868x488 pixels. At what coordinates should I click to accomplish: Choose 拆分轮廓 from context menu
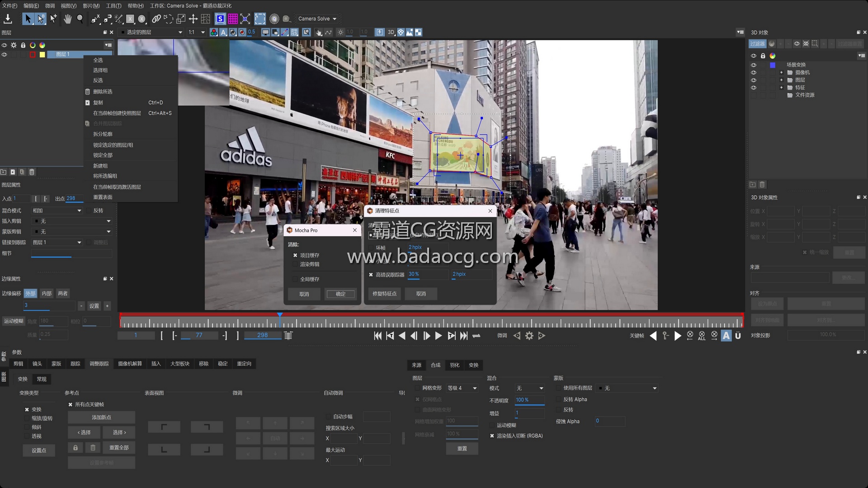(103, 134)
